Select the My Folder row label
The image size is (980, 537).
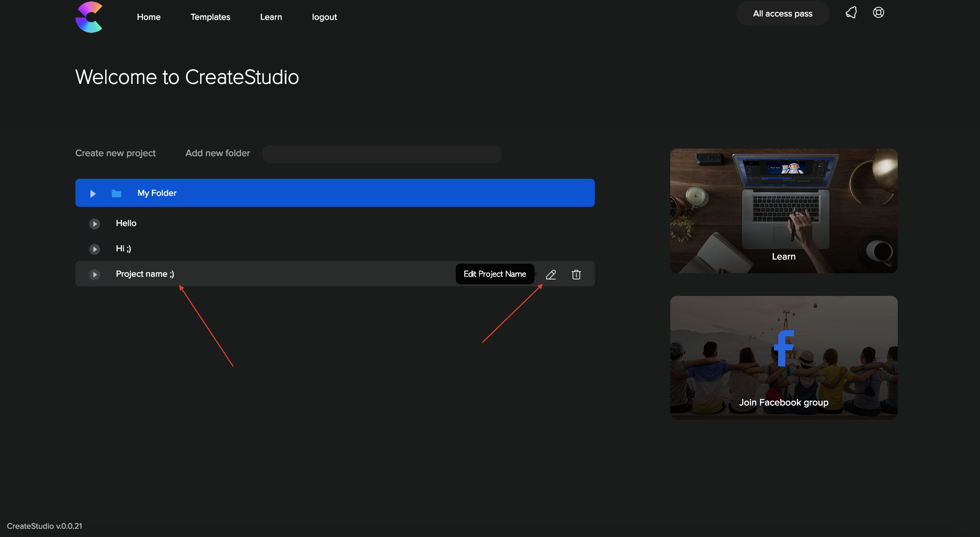(157, 193)
